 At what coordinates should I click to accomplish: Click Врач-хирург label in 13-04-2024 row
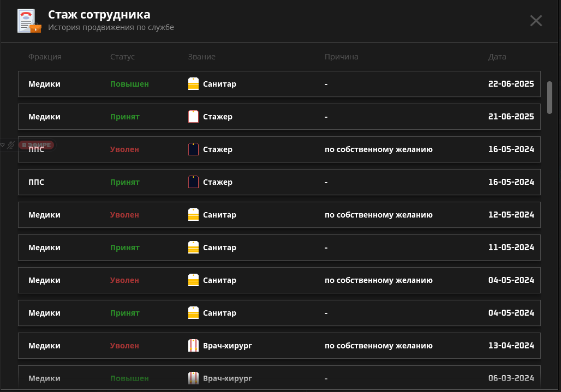point(228,346)
